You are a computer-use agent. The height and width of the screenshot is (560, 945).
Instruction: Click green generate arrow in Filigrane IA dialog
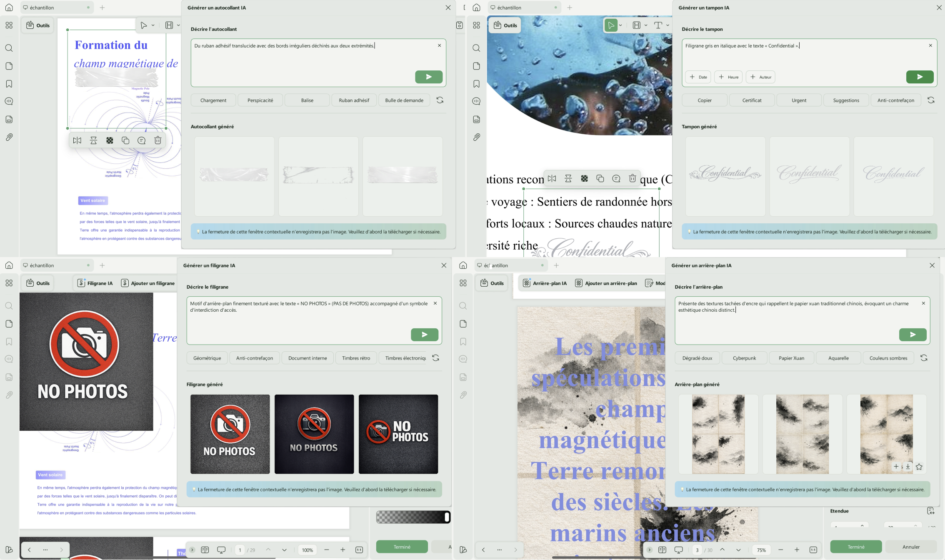[424, 335]
